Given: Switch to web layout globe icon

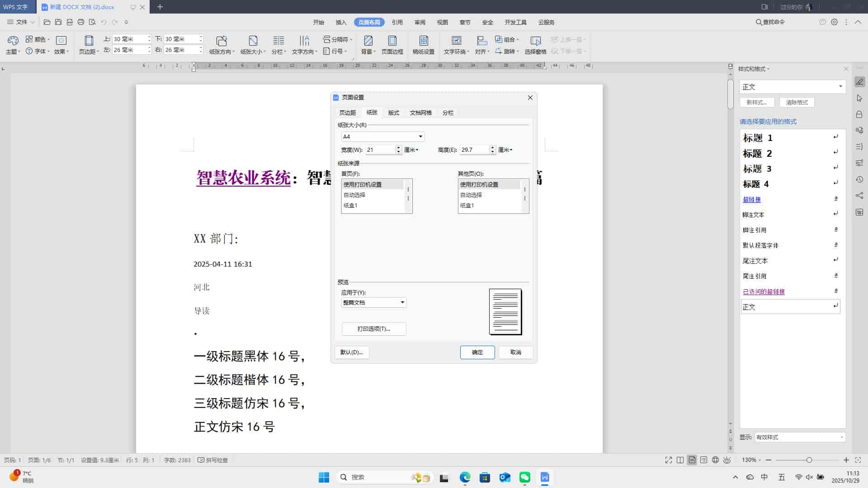Looking at the screenshot, I should tap(715, 460).
